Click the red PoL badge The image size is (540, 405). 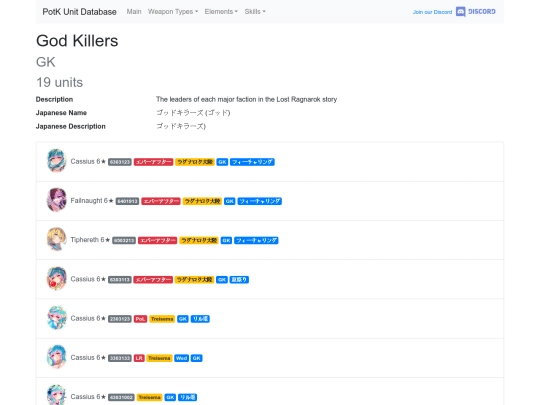coord(140,319)
